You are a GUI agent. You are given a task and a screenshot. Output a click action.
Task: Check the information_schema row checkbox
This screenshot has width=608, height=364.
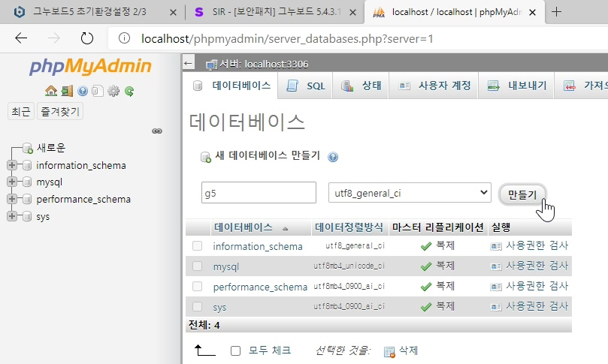[x=198, y=246]
